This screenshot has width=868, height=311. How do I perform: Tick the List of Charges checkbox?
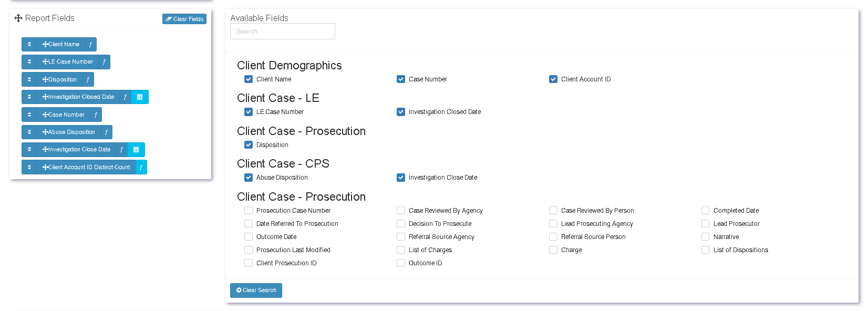[401, 250]
